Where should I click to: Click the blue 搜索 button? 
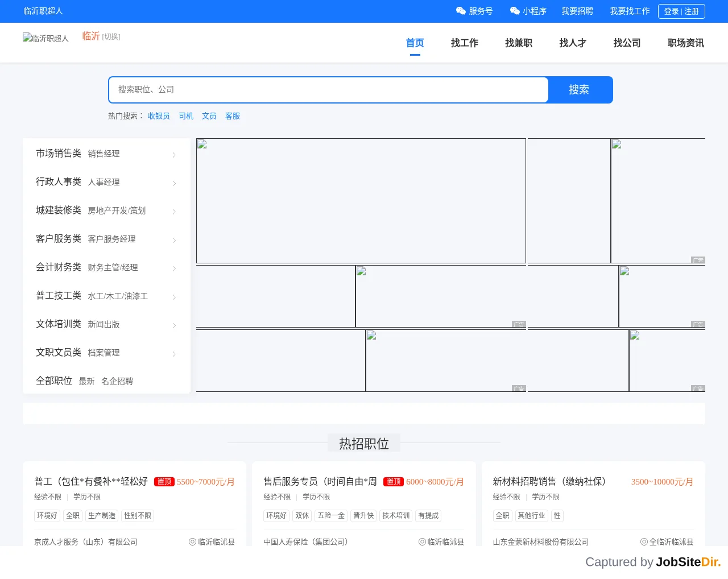[x=580, y=90]
